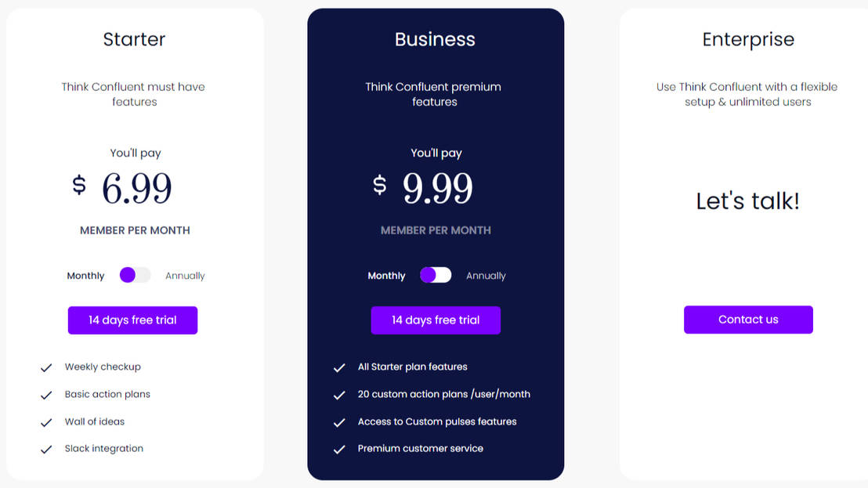
Task: Toggle Business plan billing switch
Action: click(436, 275)
